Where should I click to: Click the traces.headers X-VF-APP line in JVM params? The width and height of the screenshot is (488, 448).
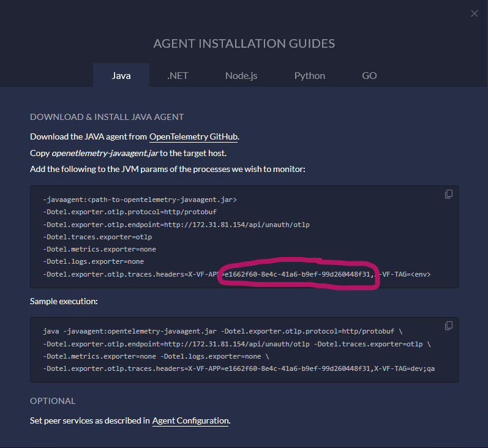point(237,274)
